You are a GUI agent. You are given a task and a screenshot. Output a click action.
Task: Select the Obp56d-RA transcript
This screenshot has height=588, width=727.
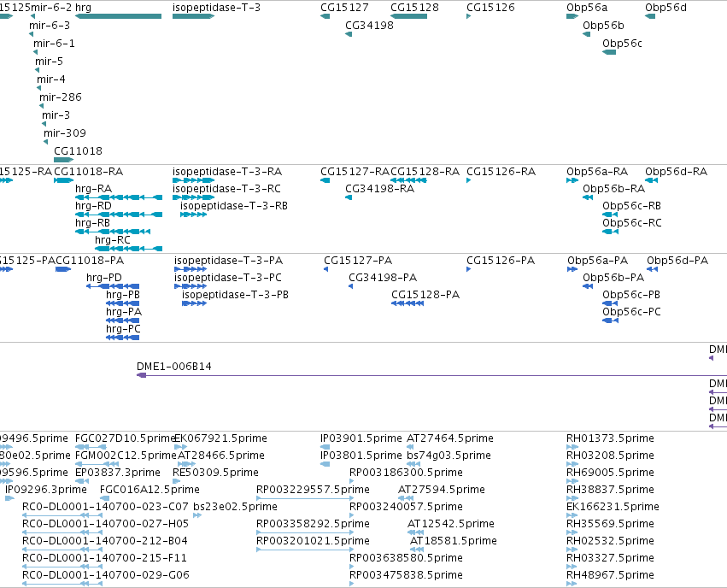(652, 180)
